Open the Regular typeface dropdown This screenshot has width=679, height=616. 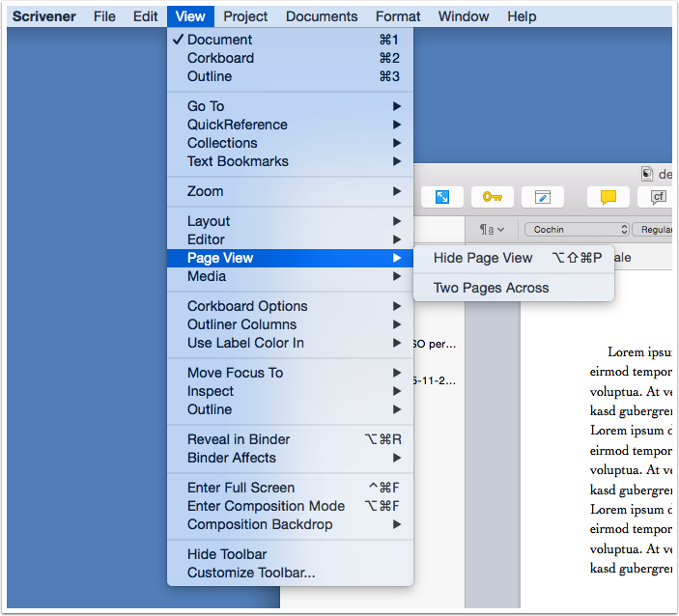coord(652,230)
